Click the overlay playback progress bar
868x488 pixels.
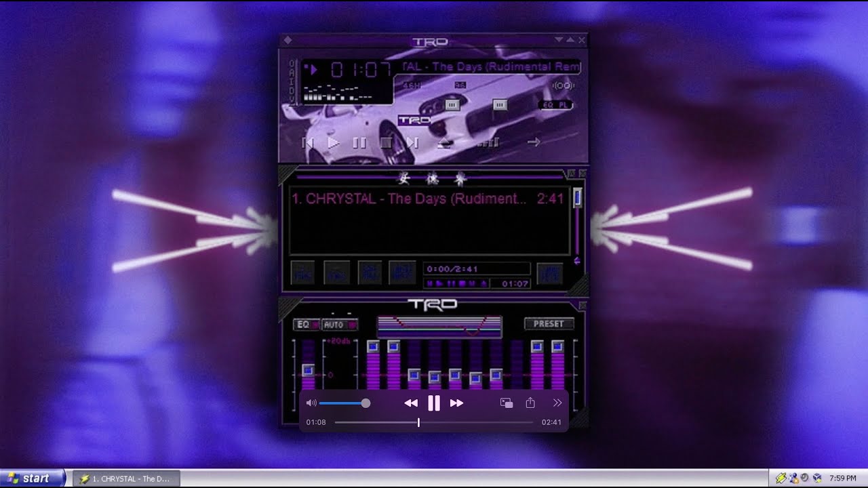(434, 422)
